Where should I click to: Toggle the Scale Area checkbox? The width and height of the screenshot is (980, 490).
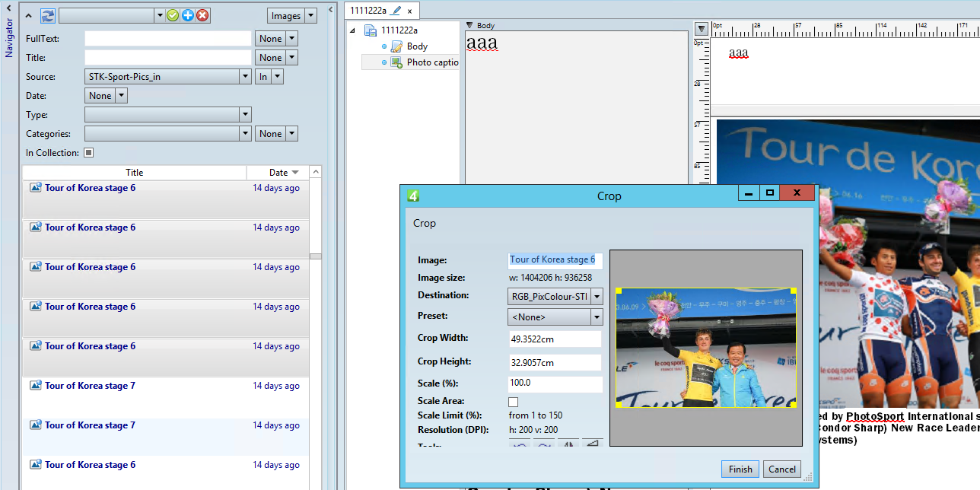click(x=514, y=402)
